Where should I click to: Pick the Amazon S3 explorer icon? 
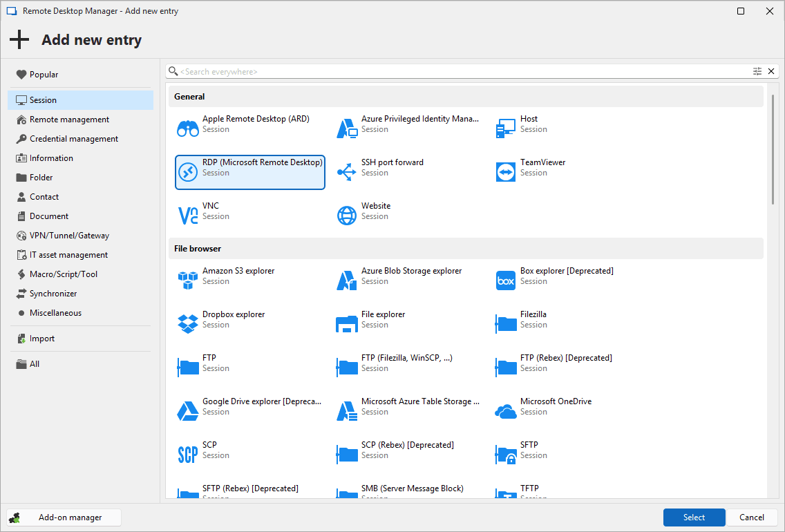pyautogui.click(x=188, y=281)
